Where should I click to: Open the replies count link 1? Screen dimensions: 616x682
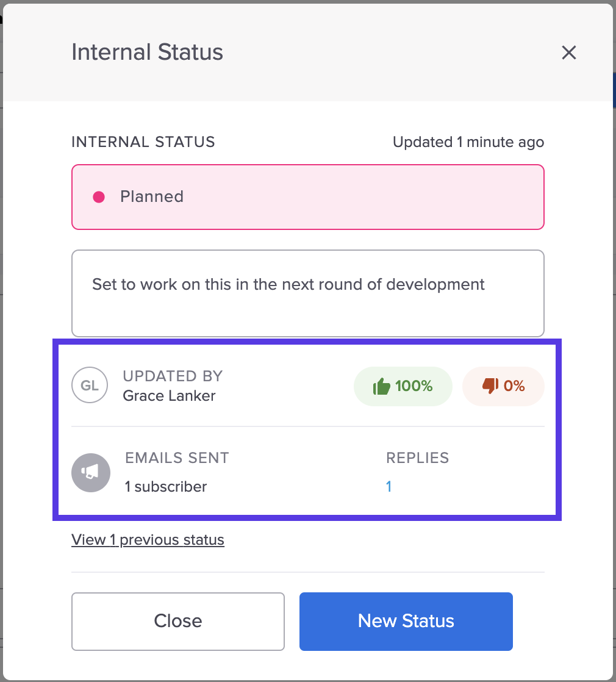(x=389, y=486)
